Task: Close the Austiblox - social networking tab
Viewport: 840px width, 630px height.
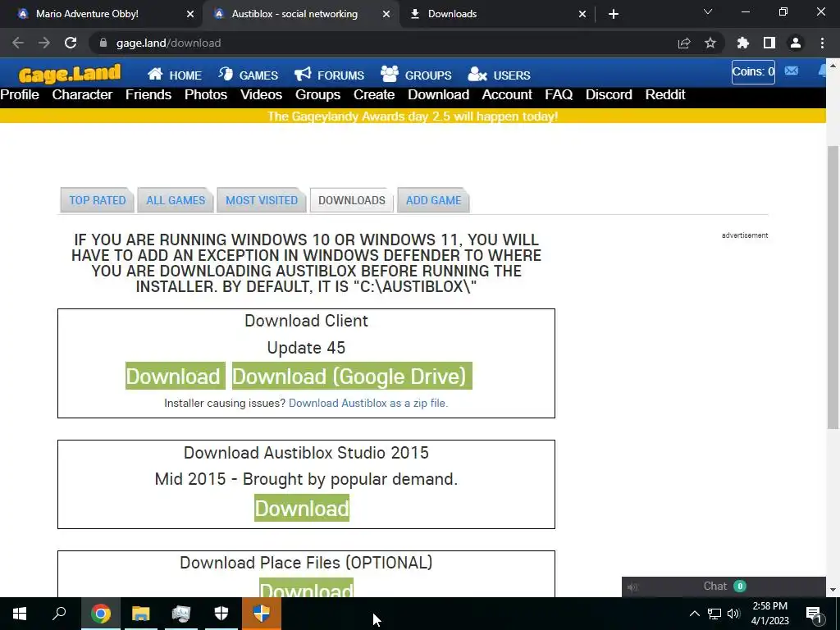Action: pyautogui.click(x=386, y=14)
